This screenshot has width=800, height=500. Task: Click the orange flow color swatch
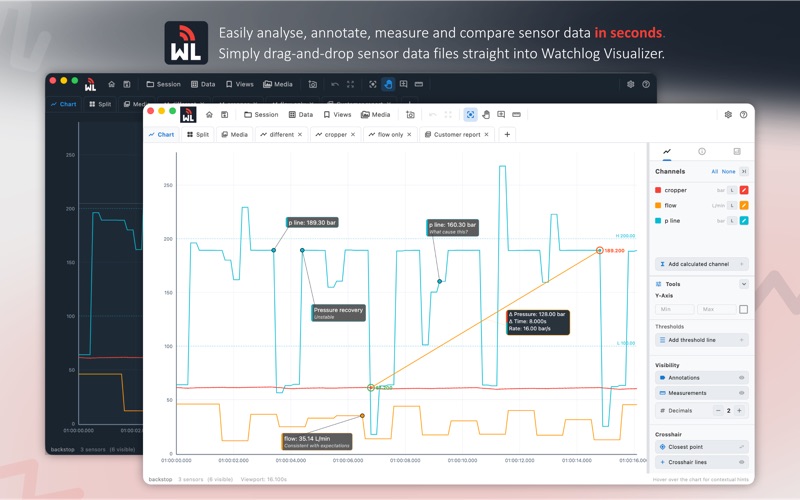point(658,206)
